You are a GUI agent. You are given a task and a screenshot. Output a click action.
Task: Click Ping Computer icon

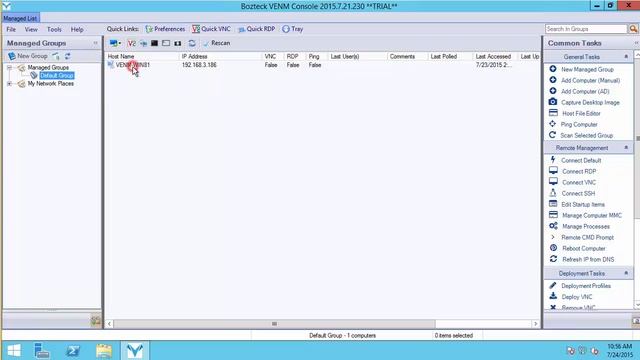click(x=553, y=124)
